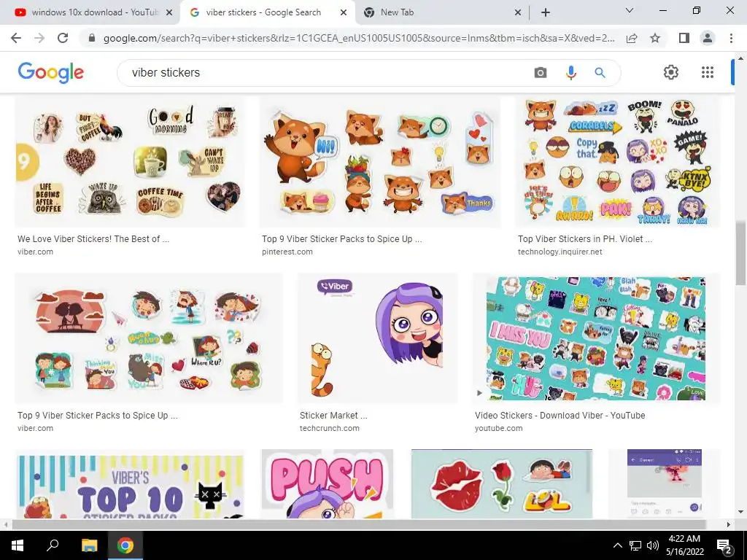
Task: Open the pink PUSH sticker image
Action: coord(328,484)
